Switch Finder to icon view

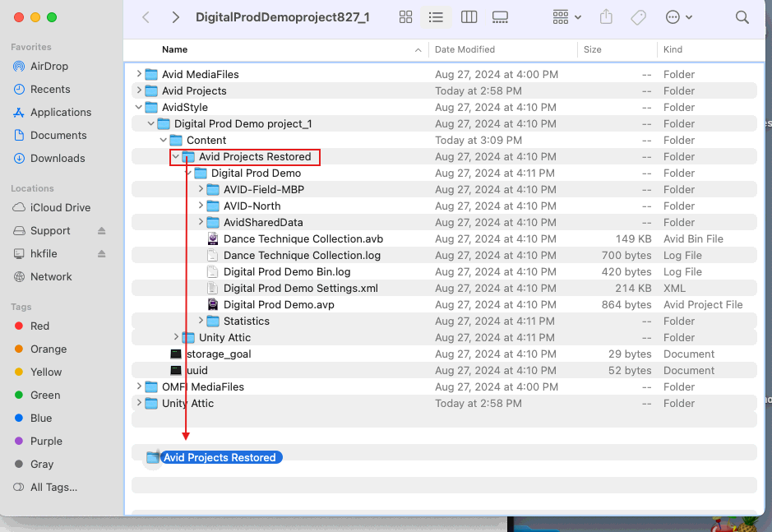click(x=405, y=17)
